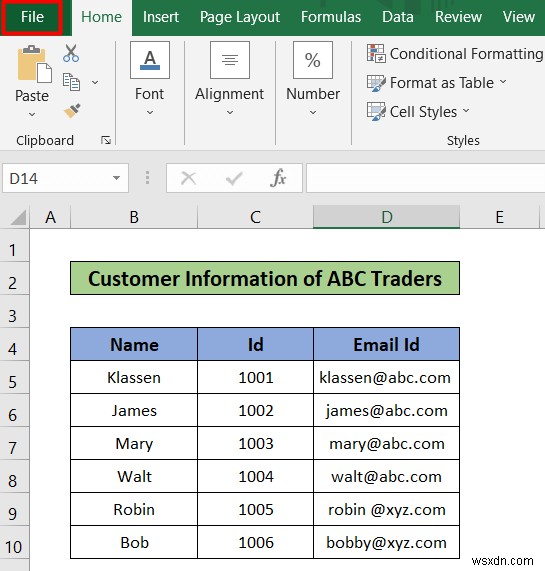The image size is (545, 571).
Task: Select the Id header cell
Action: (255, 344)
